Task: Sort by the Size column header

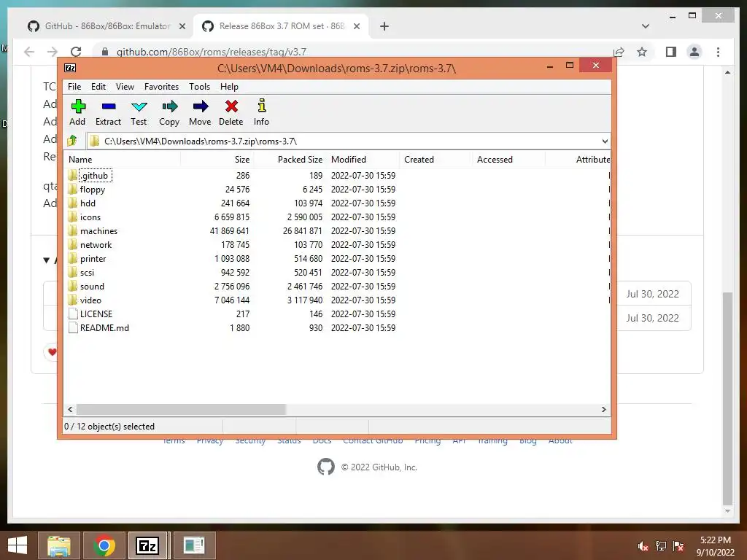Action: pyautogui.click(x=217, y=160)
